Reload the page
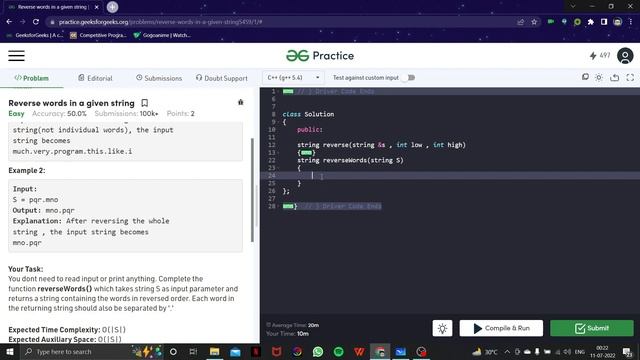The height and width of the screenshot is (360, 640). coord(36,22)
